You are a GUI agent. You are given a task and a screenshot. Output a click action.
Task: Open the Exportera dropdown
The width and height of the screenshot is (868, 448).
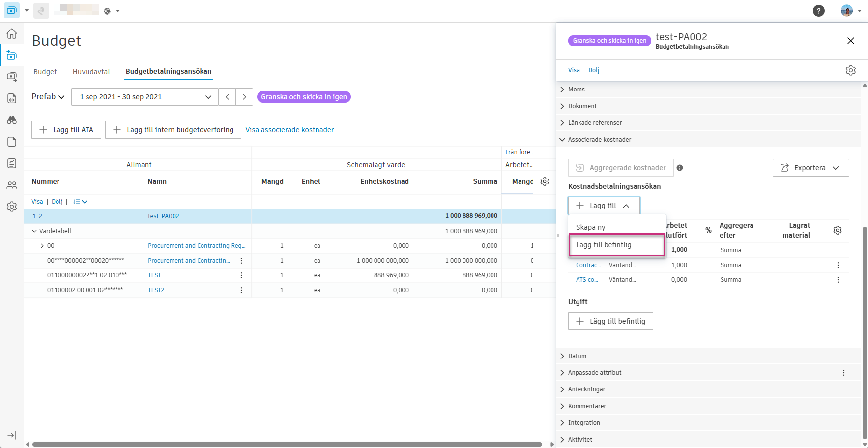coord(810,168)
